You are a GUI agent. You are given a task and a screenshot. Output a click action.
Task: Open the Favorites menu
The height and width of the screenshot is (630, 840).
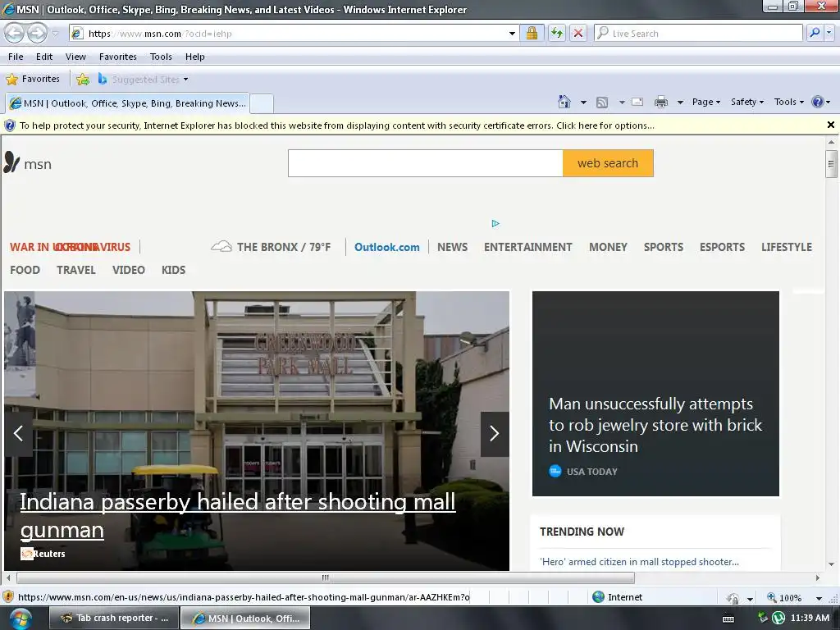tap(118, 57)
